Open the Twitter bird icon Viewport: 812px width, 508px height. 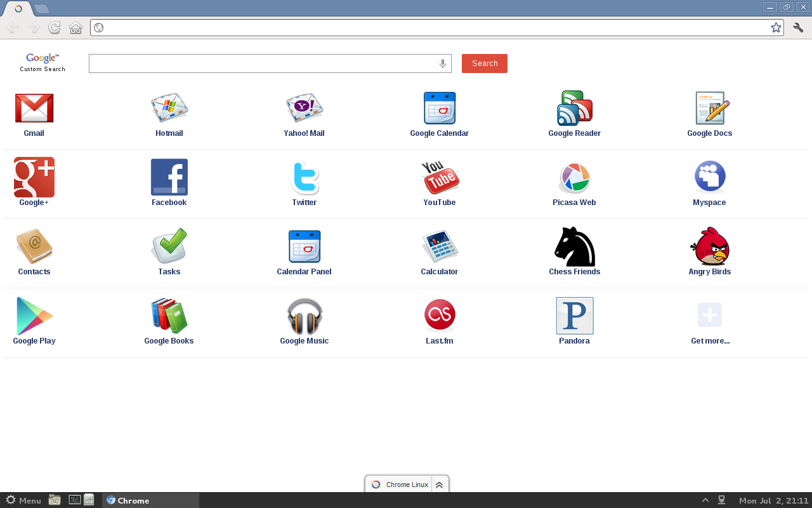pyautogui.click(x=304, y=177)
